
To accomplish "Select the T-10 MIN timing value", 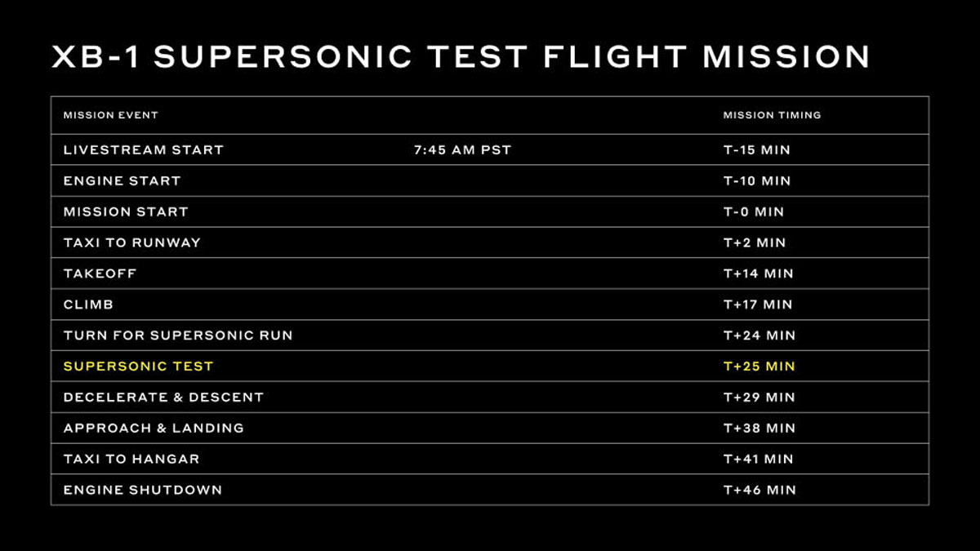I will 756,180.
